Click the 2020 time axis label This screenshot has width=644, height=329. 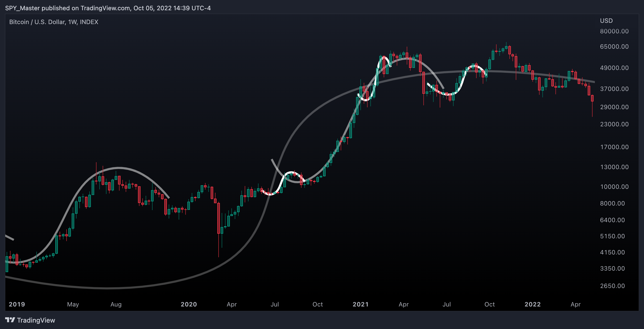coord(189,304)
